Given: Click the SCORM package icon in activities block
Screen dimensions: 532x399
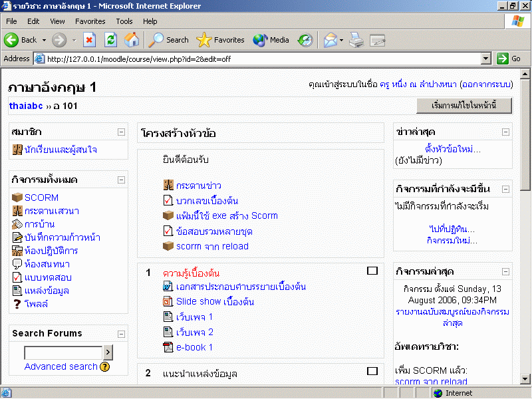Looking at the screenshot, I should click(x=17, y=198).
